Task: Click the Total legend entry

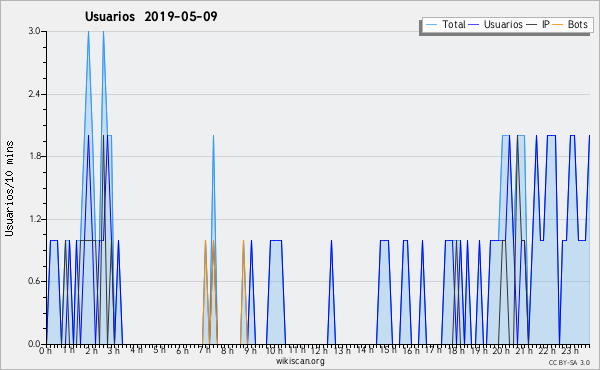Action: tap(445, 24)
